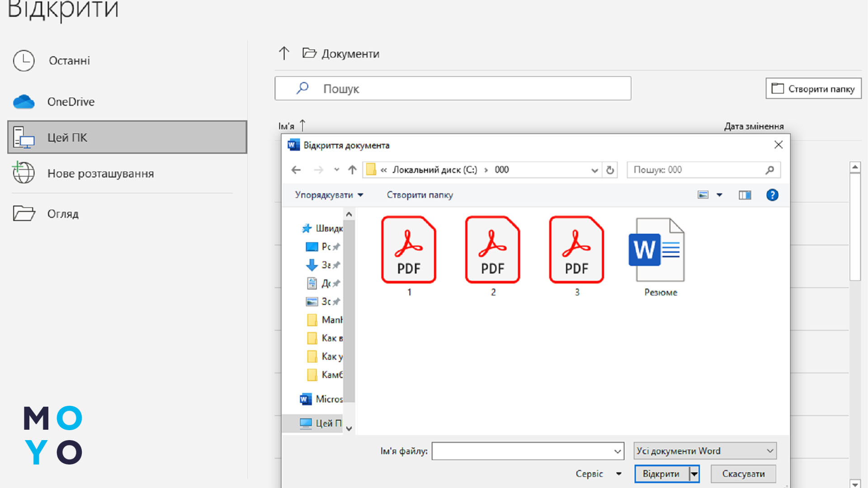Go up from Документи folder
This screenshot has width=868, height=488.
284,53
